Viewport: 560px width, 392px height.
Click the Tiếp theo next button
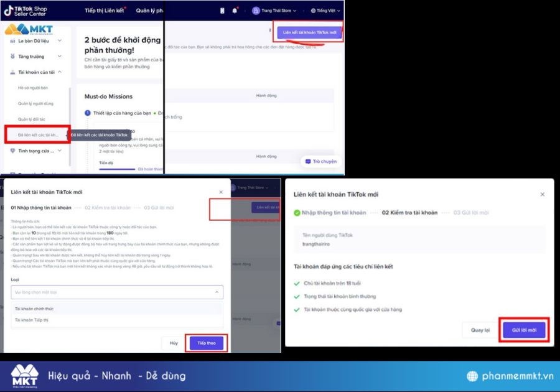point(207,343)
